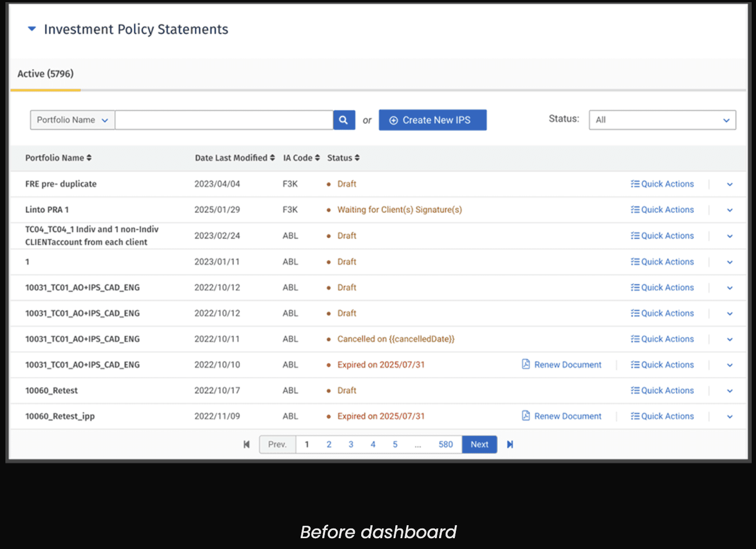This screenshot has height=549, width=756.
Task: Go to page 1
Action: pyautogui.click(x=307, y=444)
